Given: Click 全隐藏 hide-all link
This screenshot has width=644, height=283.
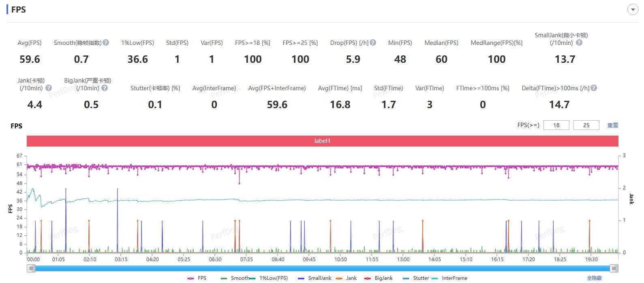Looking at the screenshot, I should [x=594, y=278].
